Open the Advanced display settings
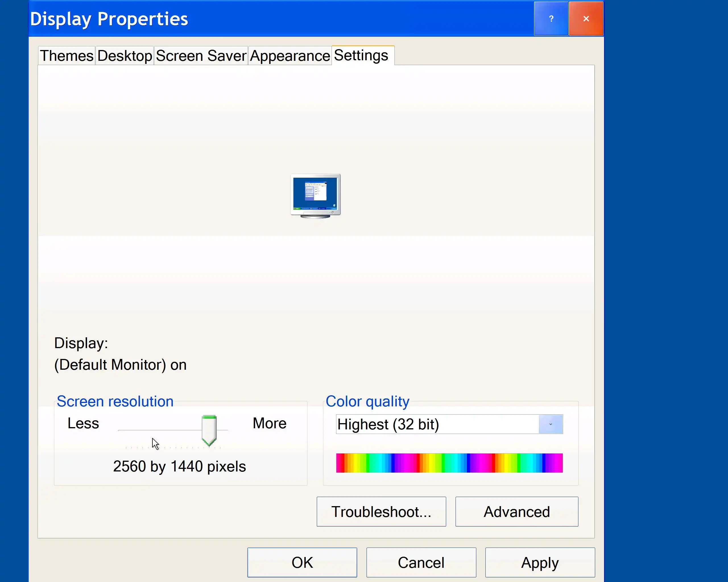 (x=516, y=512)
